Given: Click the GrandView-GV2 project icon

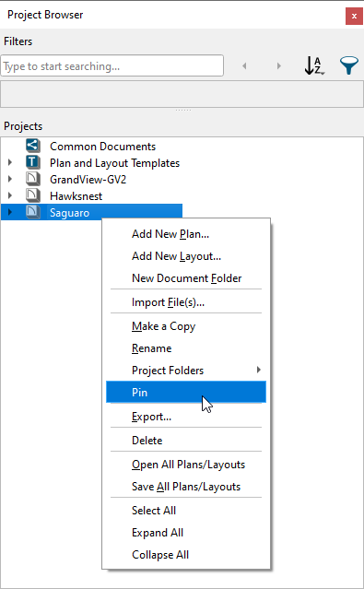Looking at the screenshot, I should (33, 179).
